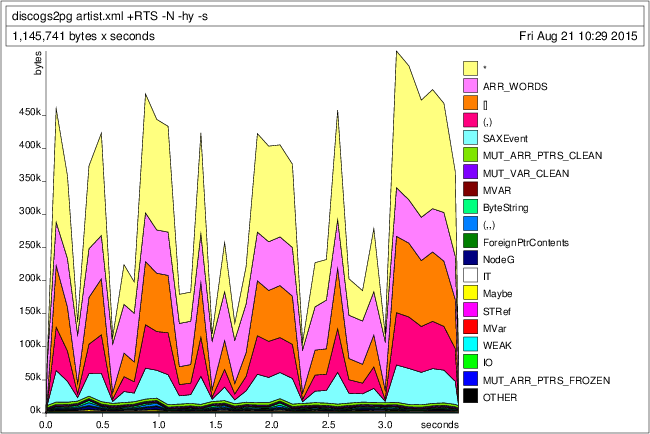
Task: Click the IO legend label
Action: (487, 363)
